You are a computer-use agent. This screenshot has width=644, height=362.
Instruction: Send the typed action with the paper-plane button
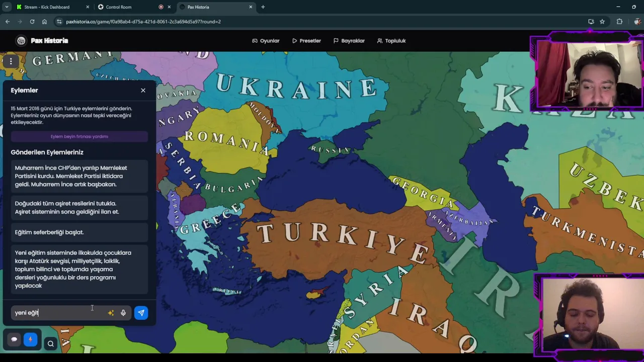click(x=141, y=313)
